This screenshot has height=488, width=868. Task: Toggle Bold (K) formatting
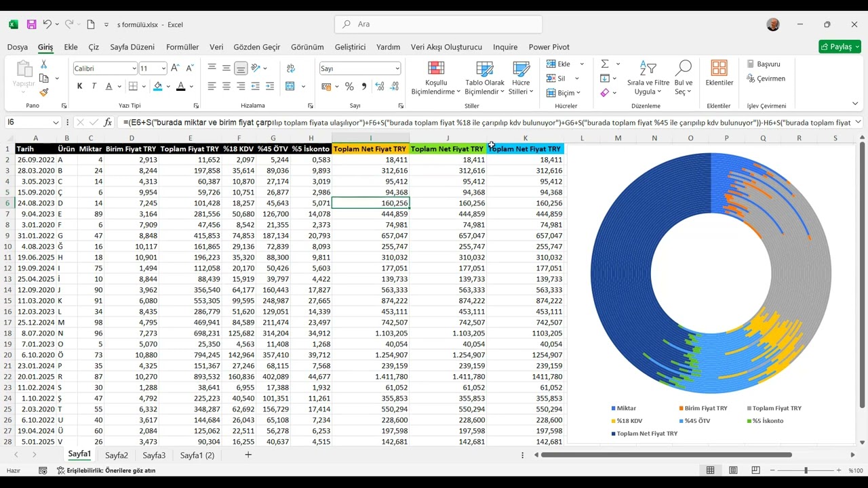[x=79, y=86]
